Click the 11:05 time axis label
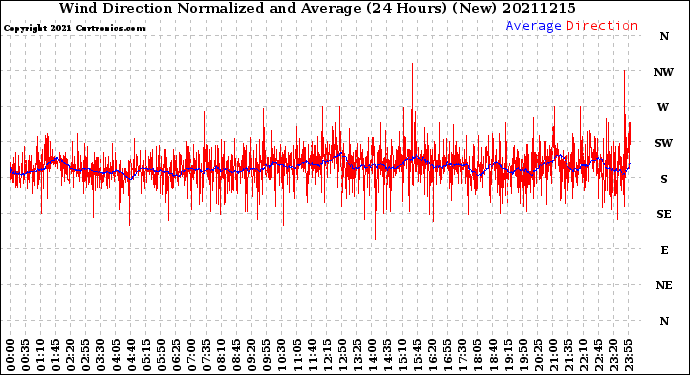This screenshot has height=375, width=690. coord(297,355)
